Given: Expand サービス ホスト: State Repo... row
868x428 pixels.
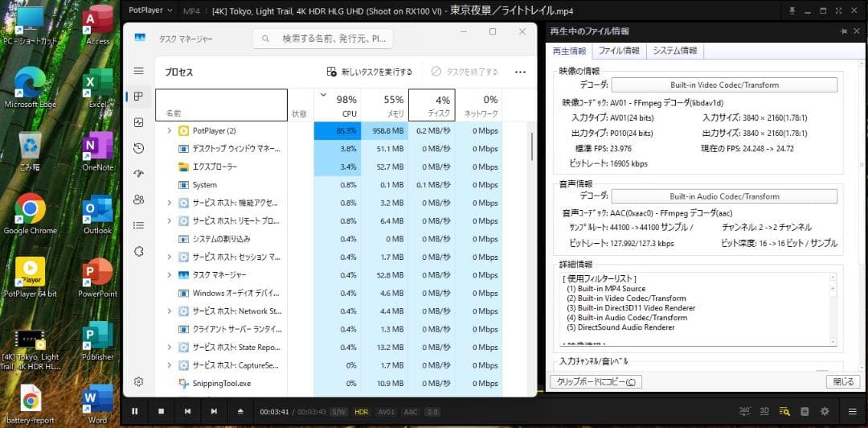Looking at the screenshot, I should (170, 347).
